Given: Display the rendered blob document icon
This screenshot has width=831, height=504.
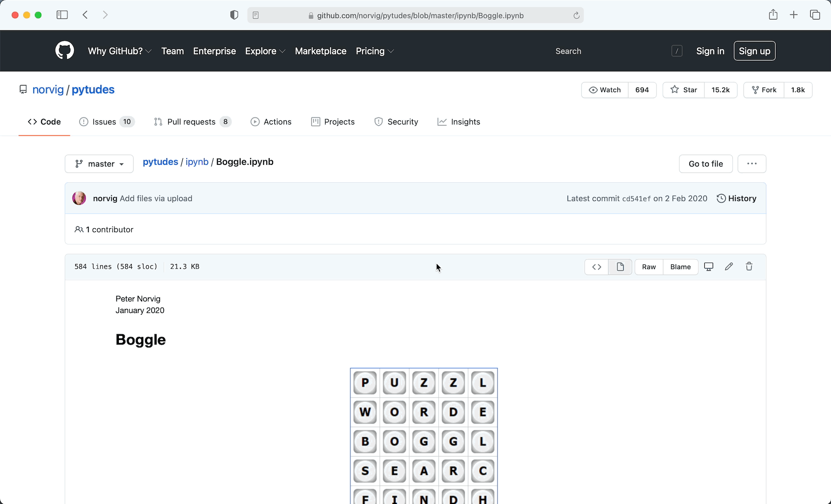Looking at the screenshot, I should (620, 267).
